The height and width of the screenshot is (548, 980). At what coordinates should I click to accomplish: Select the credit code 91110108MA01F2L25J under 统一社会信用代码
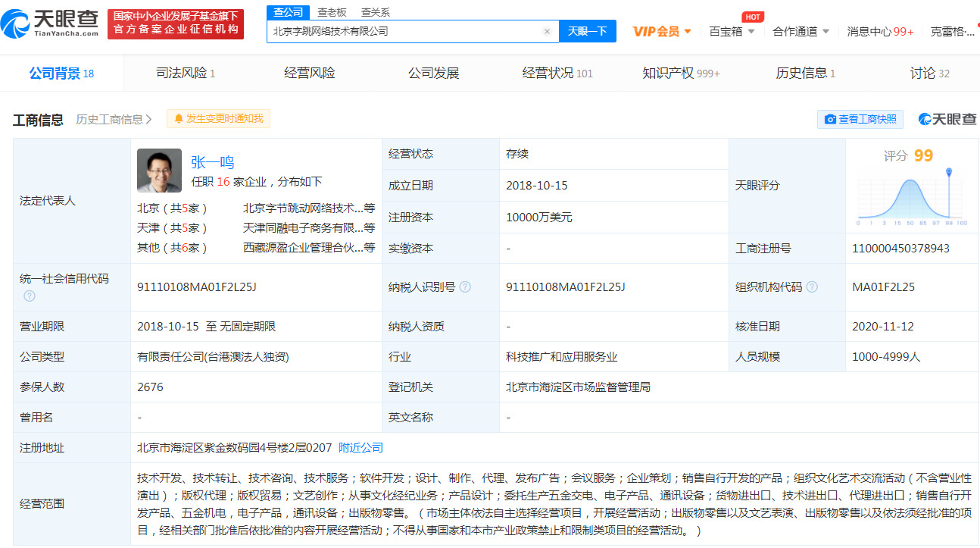tap(197, 287)
